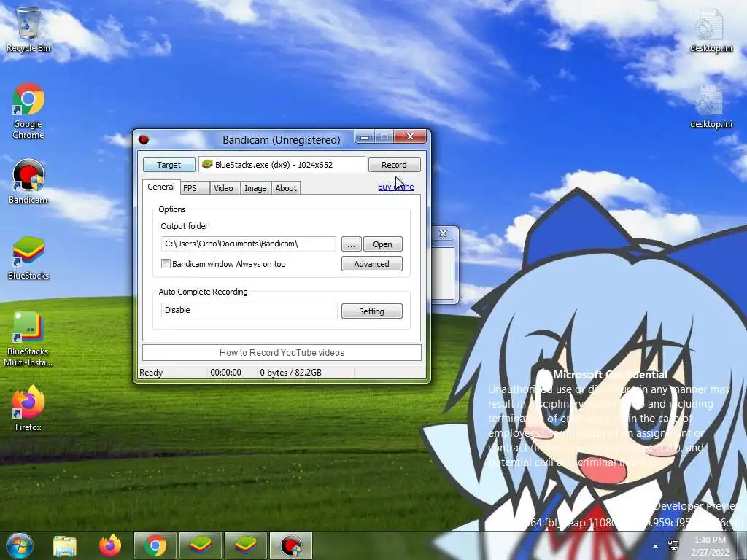
Task: Select the lower desktop.ini file icon
Action: click(x=711, y=106)
